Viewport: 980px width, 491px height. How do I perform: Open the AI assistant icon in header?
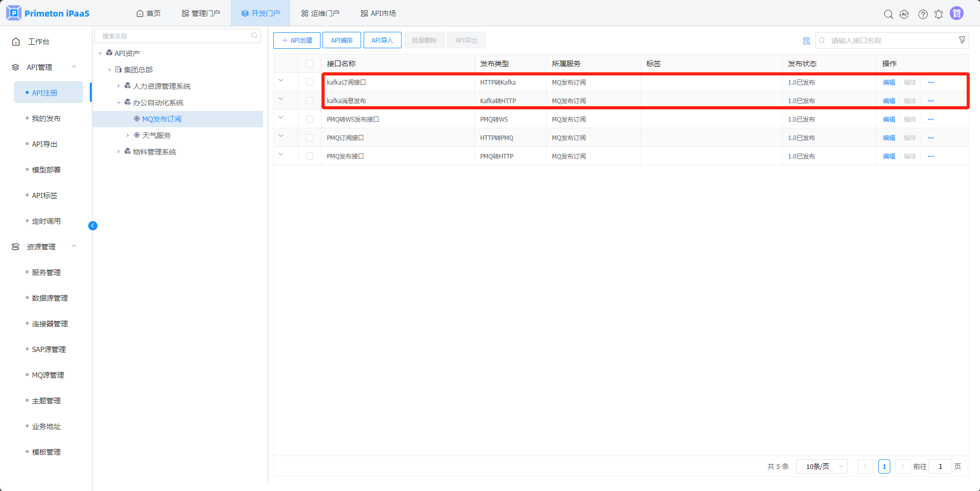coord(904,14)
